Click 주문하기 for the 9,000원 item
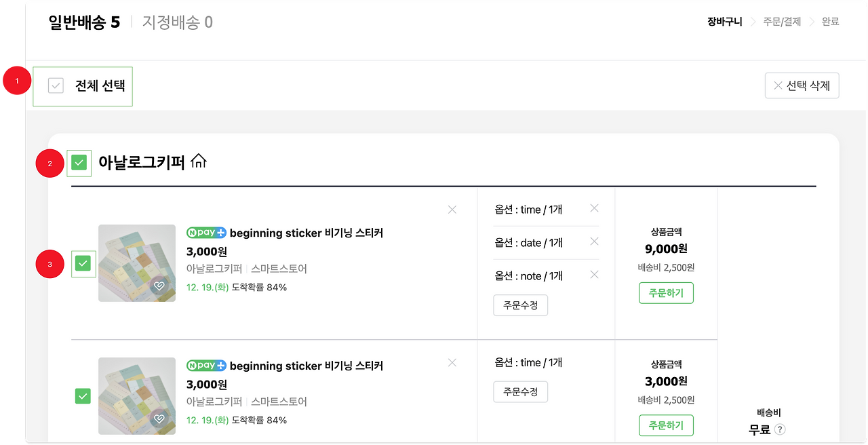 [666, 293]
